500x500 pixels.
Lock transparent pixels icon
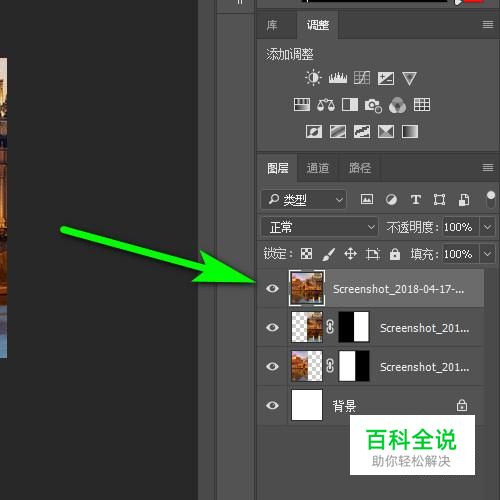coord(306,254)
